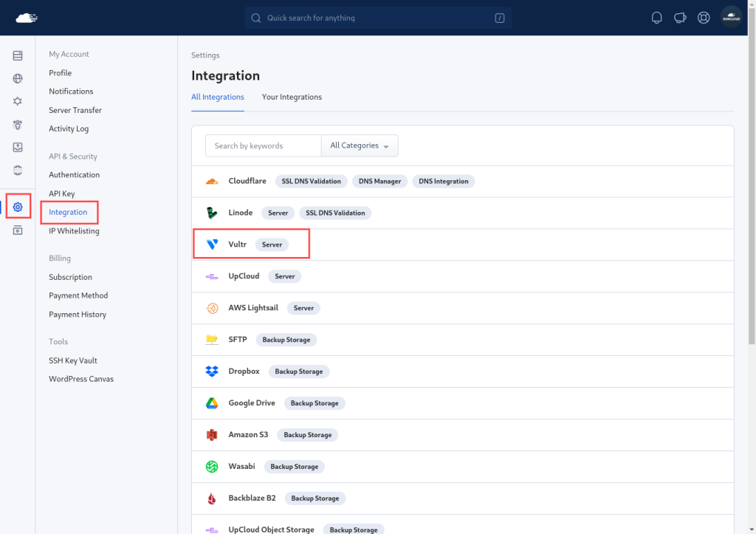The image size is (756, 534).
Task: Focus the quick search bar
Action: 378,18
